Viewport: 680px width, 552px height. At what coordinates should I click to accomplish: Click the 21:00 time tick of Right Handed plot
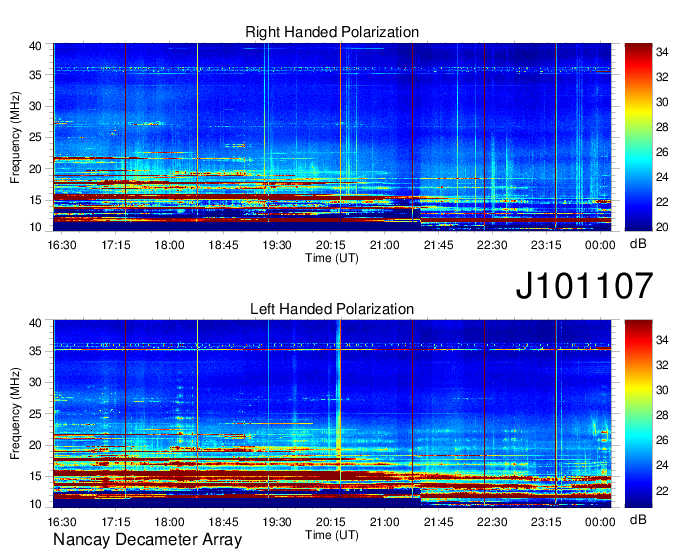click(x=385, y=245)
